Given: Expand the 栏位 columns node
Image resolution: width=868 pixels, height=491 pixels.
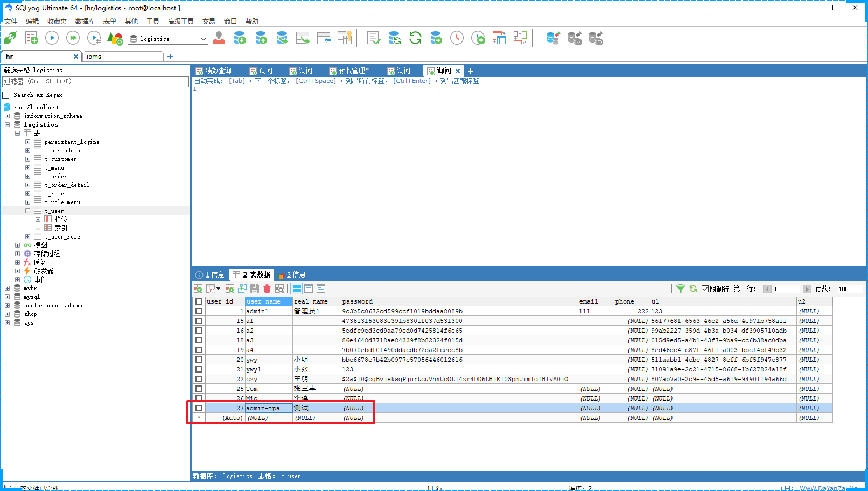Looking at the screenshot, I should [38, 219].
